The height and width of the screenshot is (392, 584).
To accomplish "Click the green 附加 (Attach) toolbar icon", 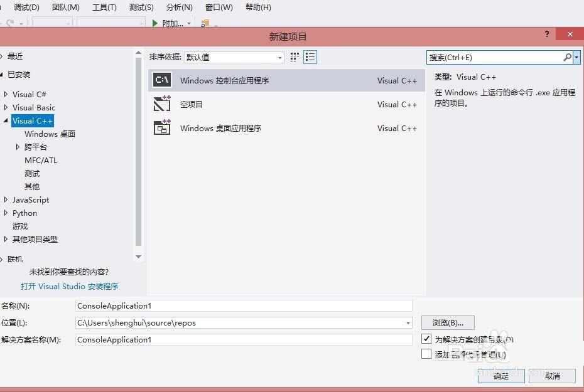I will [x=154, y=23].
